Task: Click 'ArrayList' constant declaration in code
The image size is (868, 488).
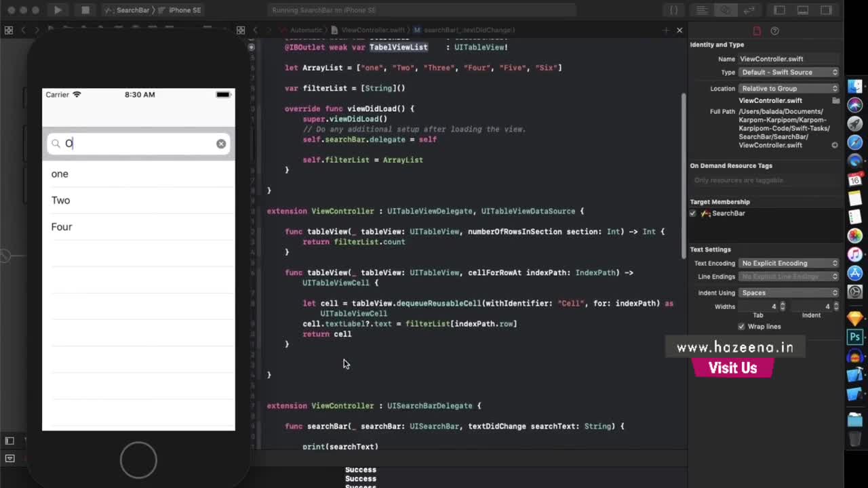Action: [x=322, y=68]
